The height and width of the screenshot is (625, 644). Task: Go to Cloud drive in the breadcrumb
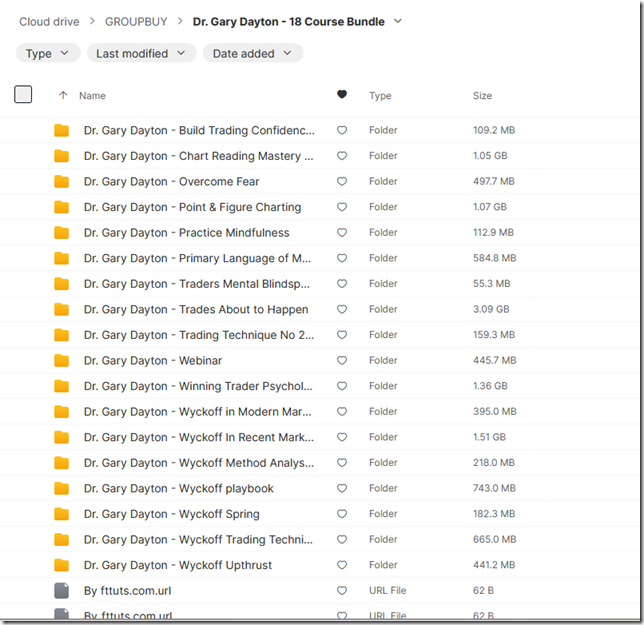(49, 22)
